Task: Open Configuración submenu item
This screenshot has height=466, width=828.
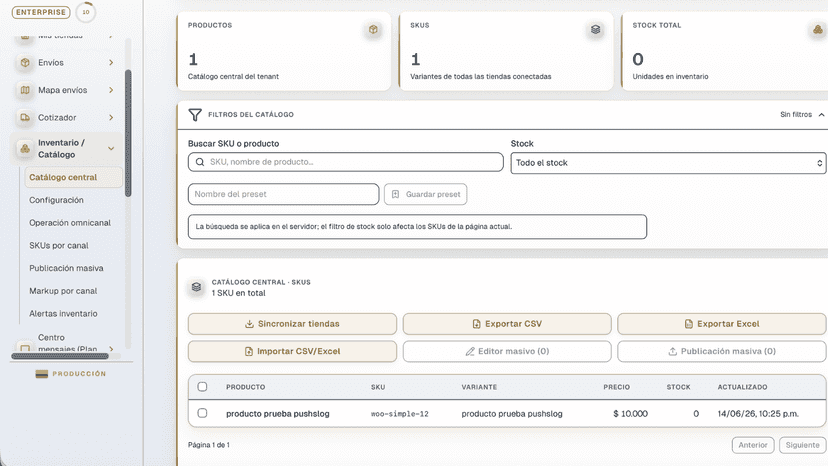Action: click(x=56, y=200)
